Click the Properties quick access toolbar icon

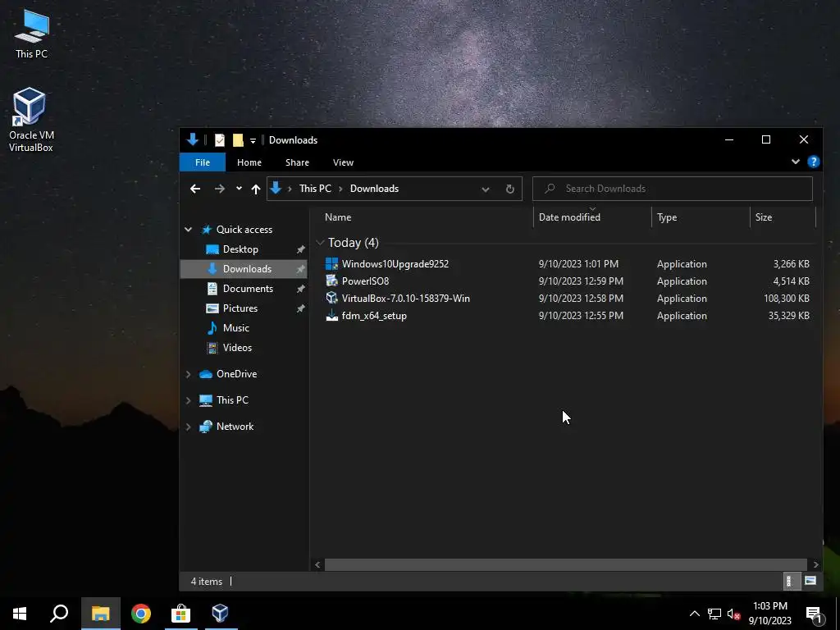pos(220,140)
